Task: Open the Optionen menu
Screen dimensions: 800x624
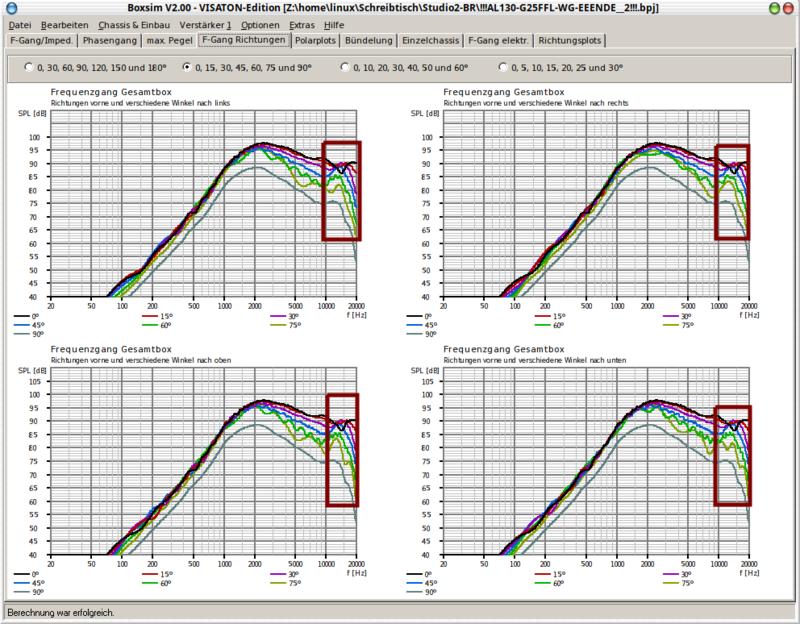Action: pyautogui.click(x=260, y=23)
